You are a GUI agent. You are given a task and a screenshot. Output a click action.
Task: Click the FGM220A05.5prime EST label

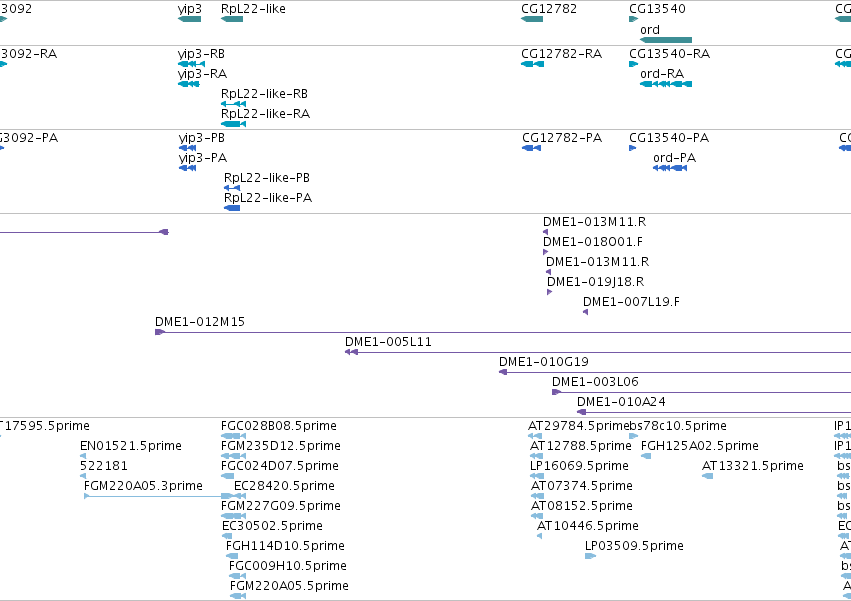pos(289,586)
